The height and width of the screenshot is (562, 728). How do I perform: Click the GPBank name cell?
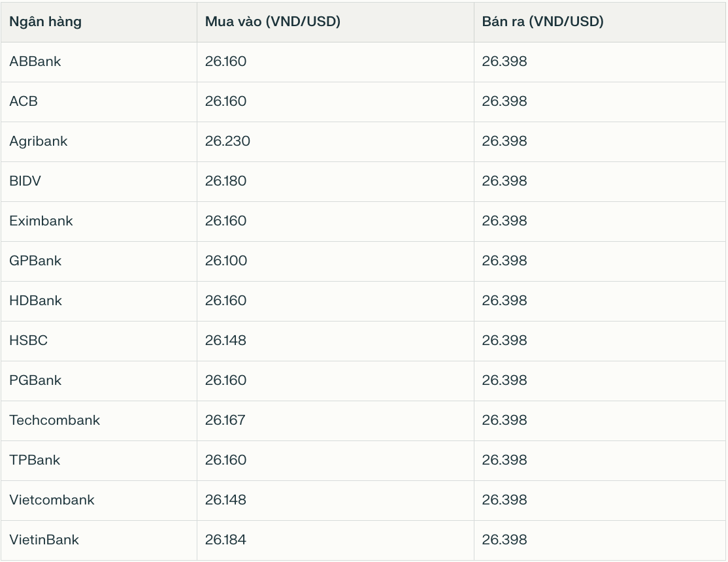[x=35, y=261]
